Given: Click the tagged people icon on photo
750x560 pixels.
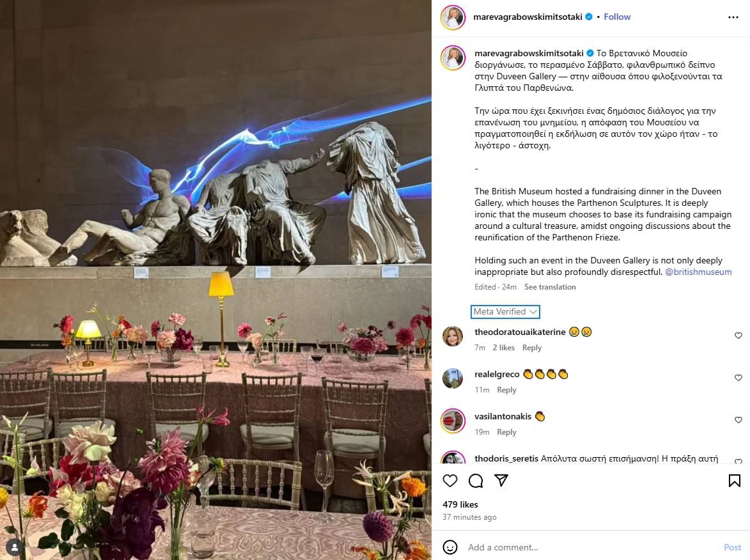Looking at the screenshot, I should point(15,547).
